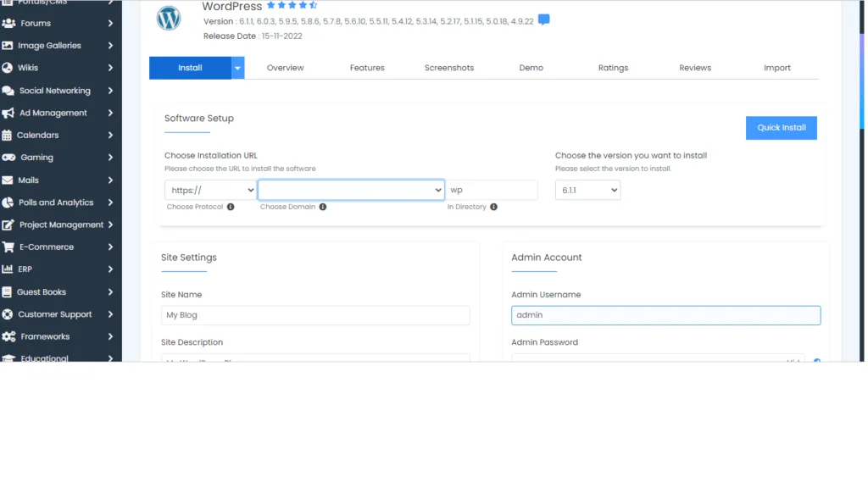The width and height of the screenshot is (868, 488).
Task: Switch to the Demo tab
Action: [x=531, y=68]
